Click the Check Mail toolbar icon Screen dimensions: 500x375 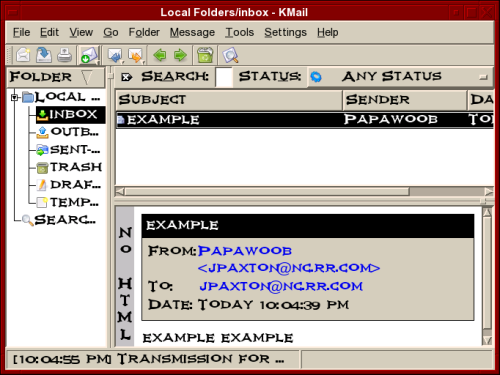tap(88, 55)
